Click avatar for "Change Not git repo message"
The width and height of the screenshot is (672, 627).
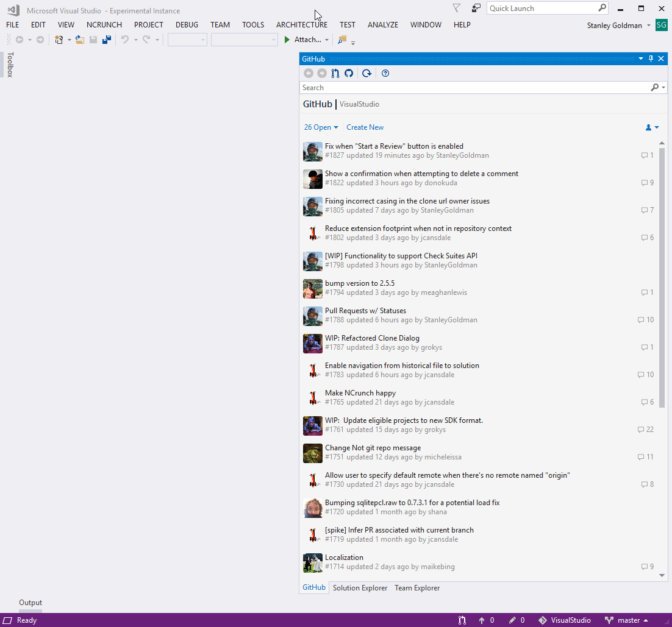point(313,453)
